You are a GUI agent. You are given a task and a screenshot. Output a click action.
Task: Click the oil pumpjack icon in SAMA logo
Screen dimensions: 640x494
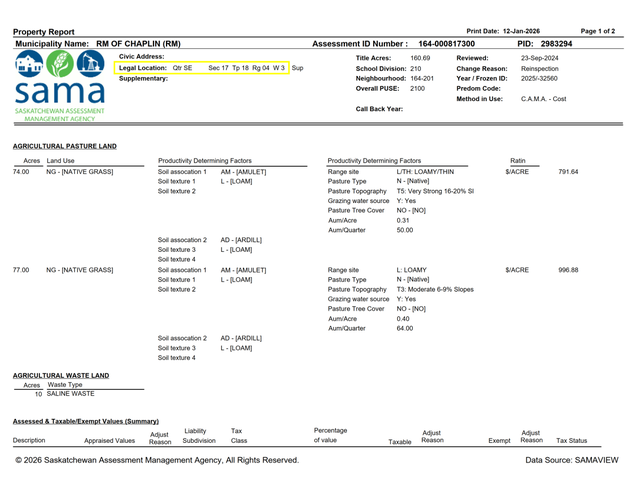(89, 67)
